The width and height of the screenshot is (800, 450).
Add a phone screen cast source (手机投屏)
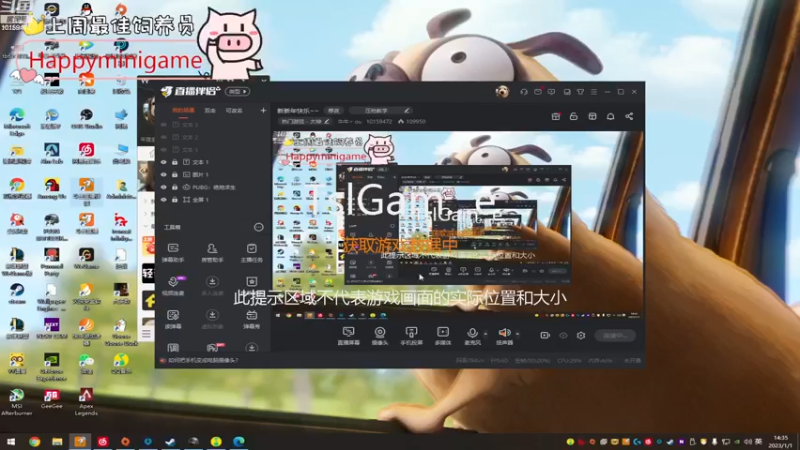pyautogui.click(x=411, y=336)
